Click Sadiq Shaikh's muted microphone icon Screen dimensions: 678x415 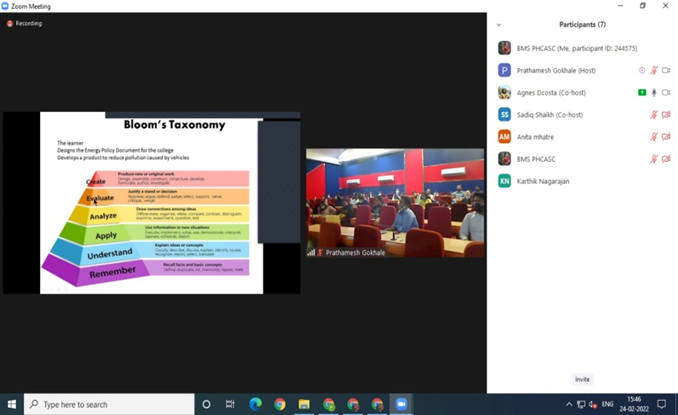tap(654, 114)
